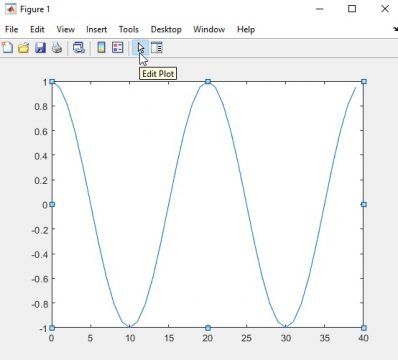
Task: Click the x-axis tick label "25"
Action: click(246, 338)
